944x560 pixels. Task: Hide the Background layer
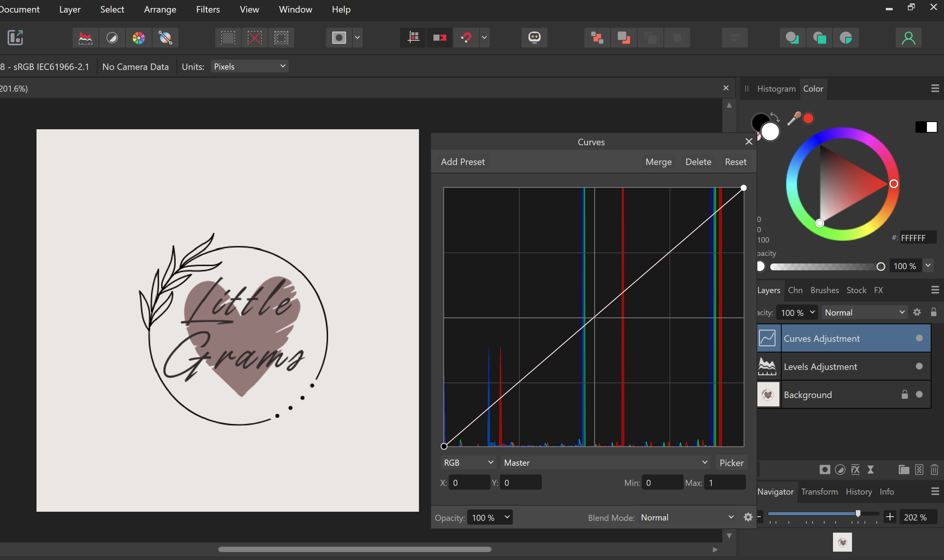[x=919, y=395]
